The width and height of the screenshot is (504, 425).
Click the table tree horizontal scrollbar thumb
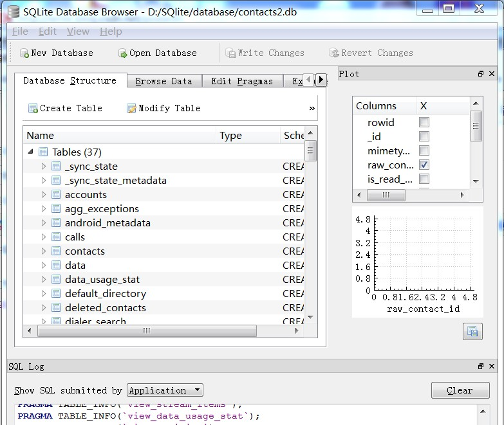click(x=147, y=330)
